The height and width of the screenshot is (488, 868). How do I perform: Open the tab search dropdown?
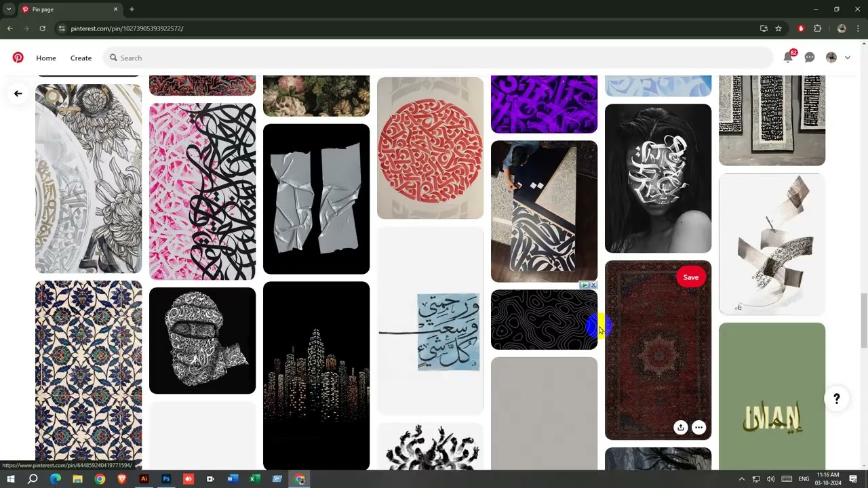tap(9, 9)
